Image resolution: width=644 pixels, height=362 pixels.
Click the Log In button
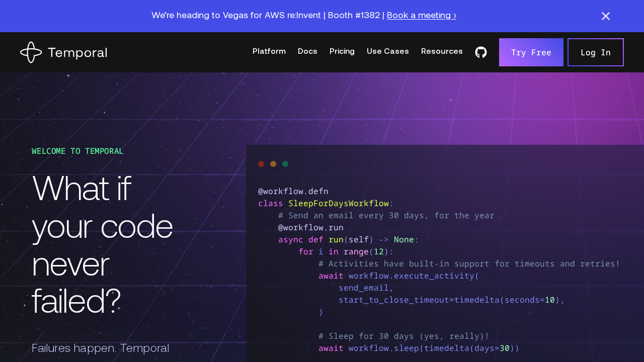coord(596,52)
